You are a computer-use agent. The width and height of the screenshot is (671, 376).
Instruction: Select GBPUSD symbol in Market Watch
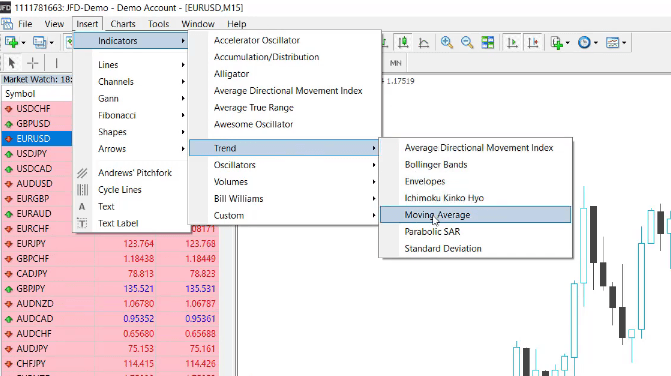pyautogui.click(x=33, y=124)
